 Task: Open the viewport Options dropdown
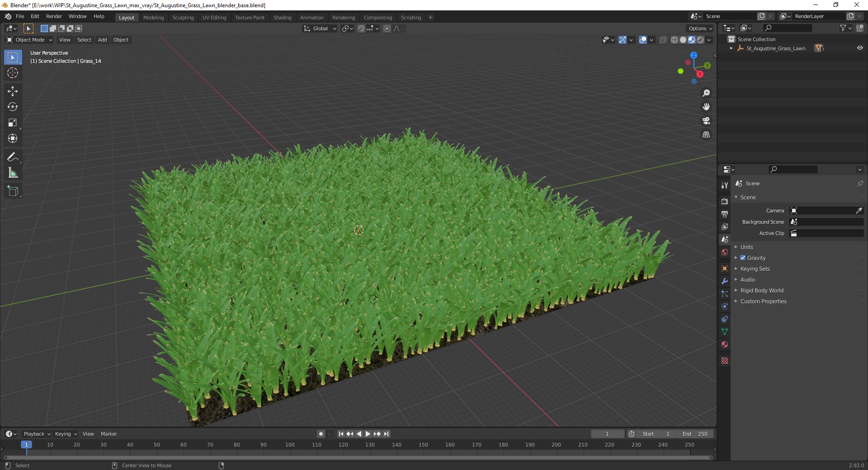click(x=700, y=28)
